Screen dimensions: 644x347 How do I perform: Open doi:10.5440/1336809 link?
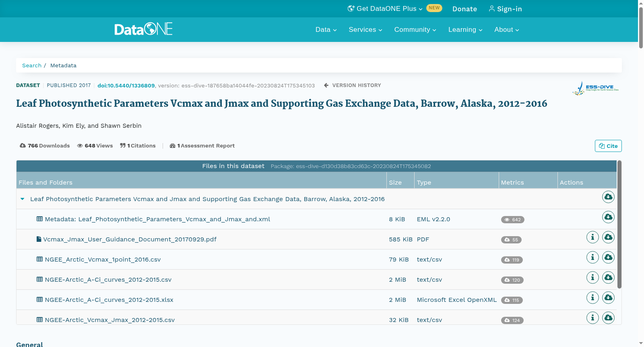click(126, 85)
